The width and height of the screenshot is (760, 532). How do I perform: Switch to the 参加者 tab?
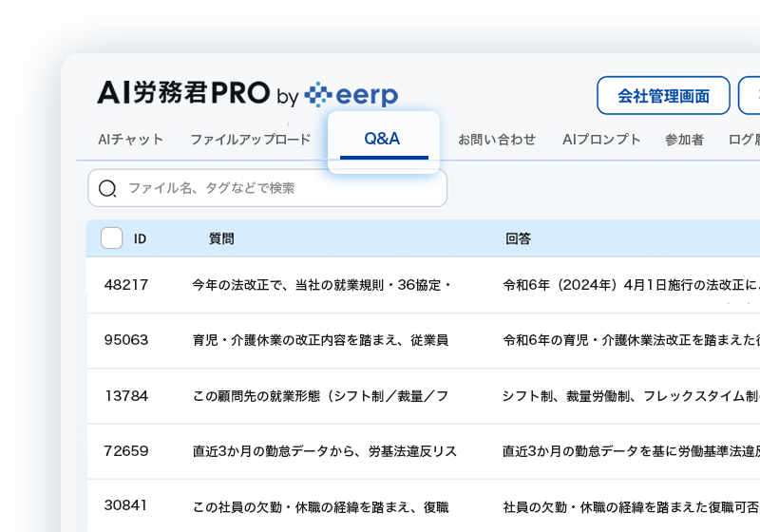click(x=684, y=140)
